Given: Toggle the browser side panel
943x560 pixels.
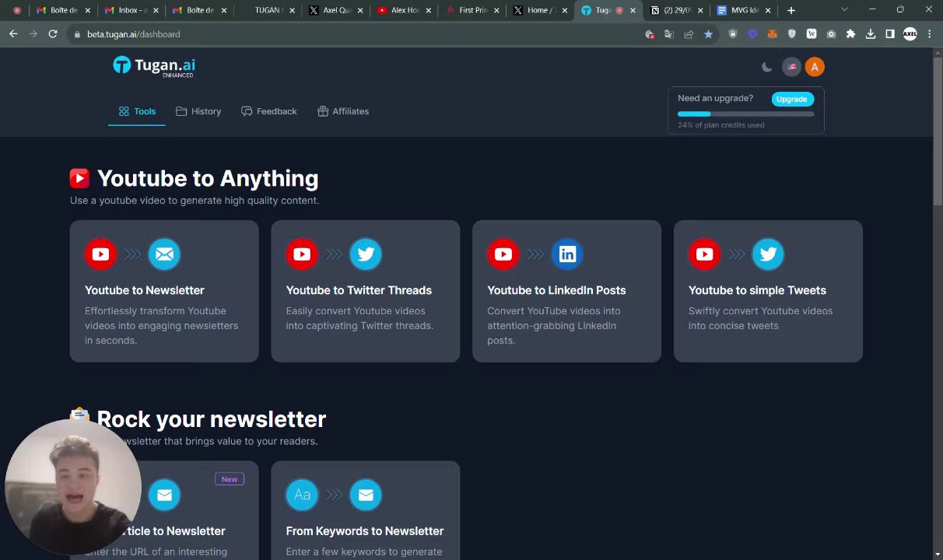Looking at the screenshot, I should pos(890,34).
